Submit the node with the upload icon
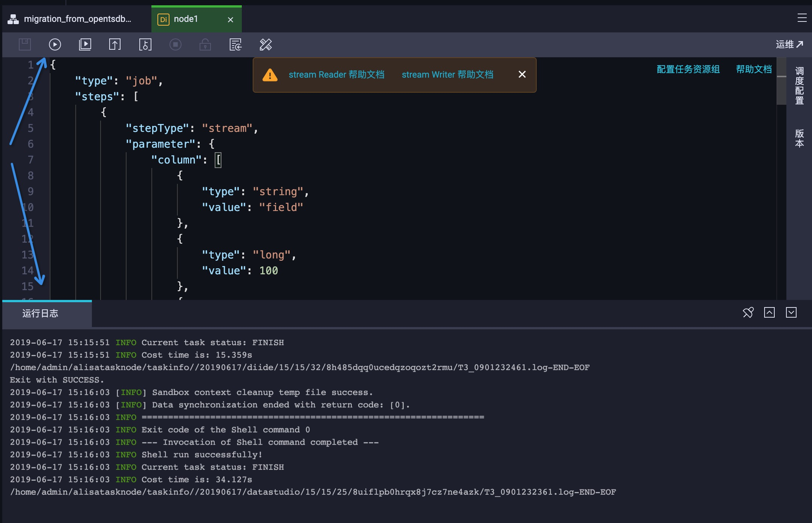812x523 pixels. (115, 44)
